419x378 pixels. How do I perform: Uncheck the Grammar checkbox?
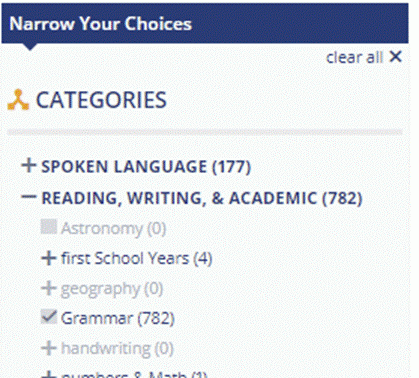point(49,317)
